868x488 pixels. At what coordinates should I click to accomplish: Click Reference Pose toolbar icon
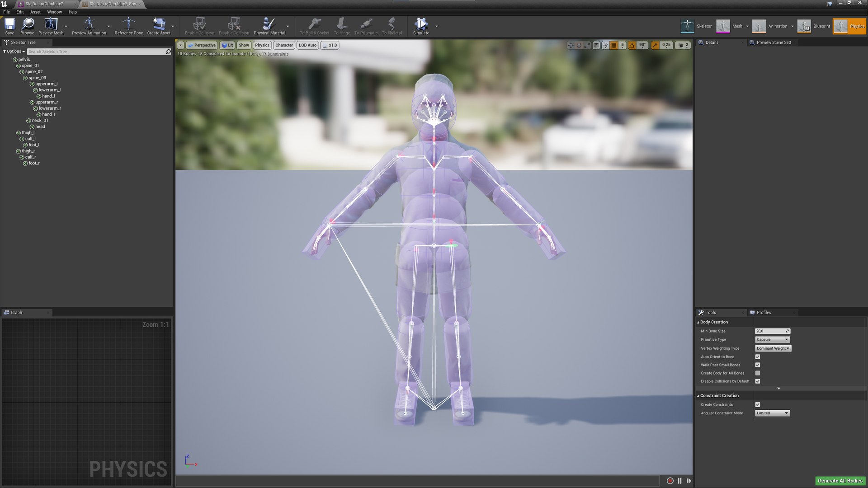click(129, 26)
